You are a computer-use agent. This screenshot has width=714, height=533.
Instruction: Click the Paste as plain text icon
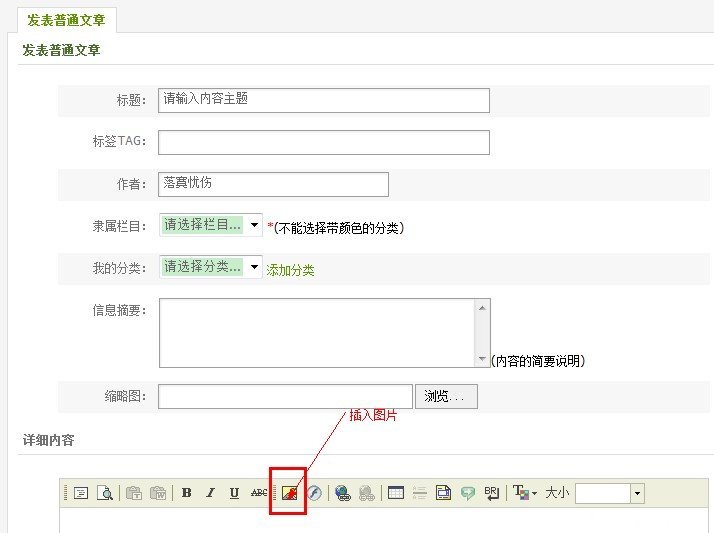(134, 492)
